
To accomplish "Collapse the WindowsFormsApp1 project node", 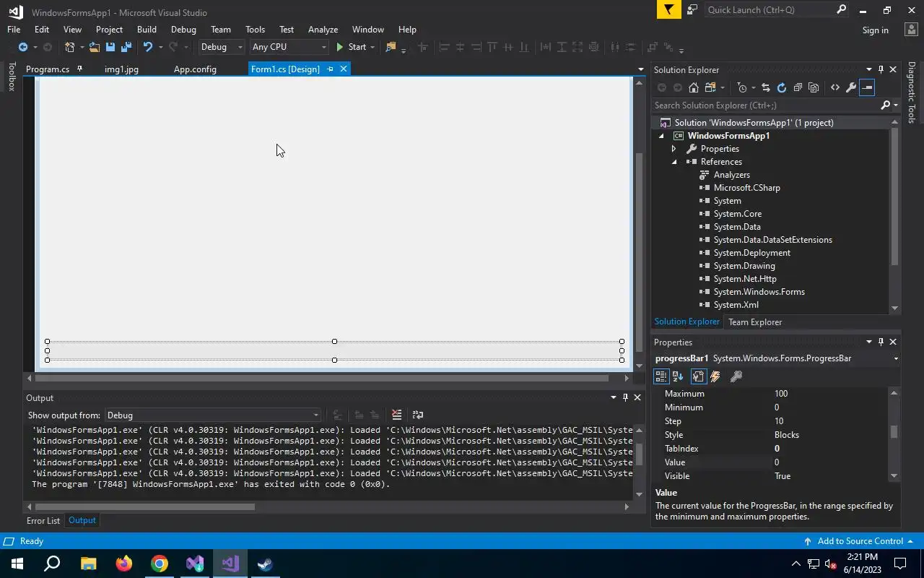I will pyautogui.click(x=661, y=136).
